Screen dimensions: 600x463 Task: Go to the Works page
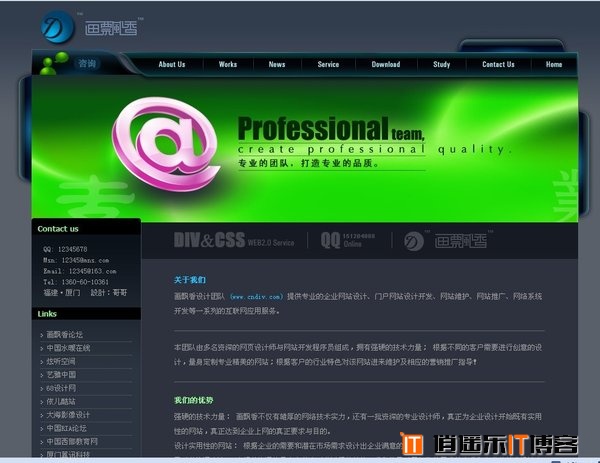[228, 64]
